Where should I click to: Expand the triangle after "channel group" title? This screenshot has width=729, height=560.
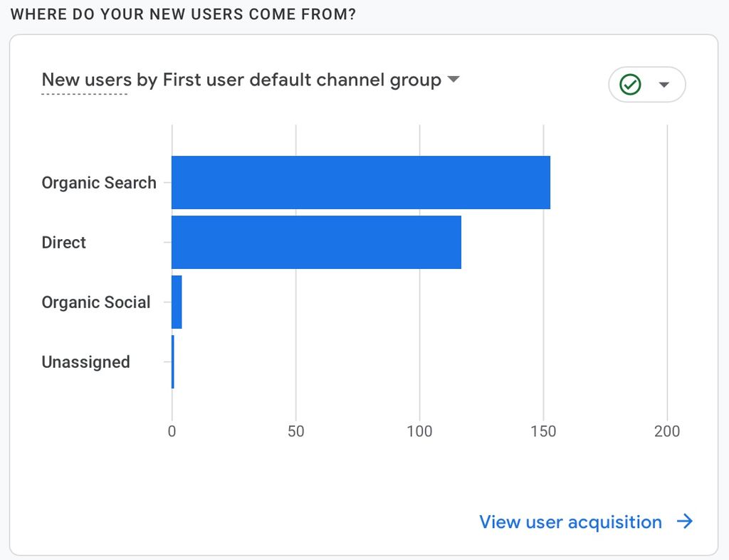point(453,80)
